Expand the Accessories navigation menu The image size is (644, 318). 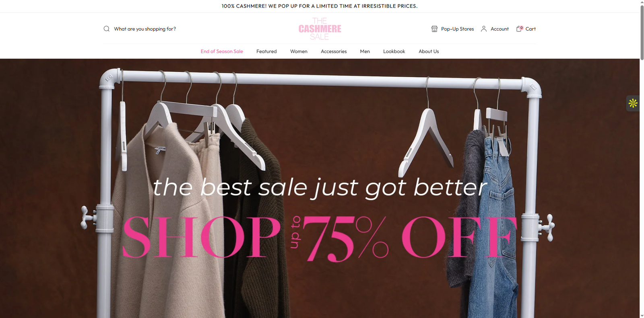pyautogui.click(x=334, y=51)
